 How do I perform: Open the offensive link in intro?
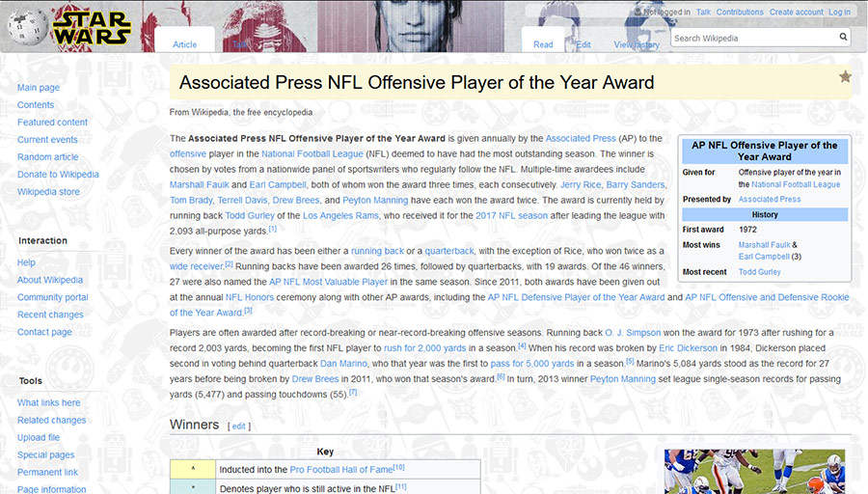pyautogui.click(x=188, y=154)
